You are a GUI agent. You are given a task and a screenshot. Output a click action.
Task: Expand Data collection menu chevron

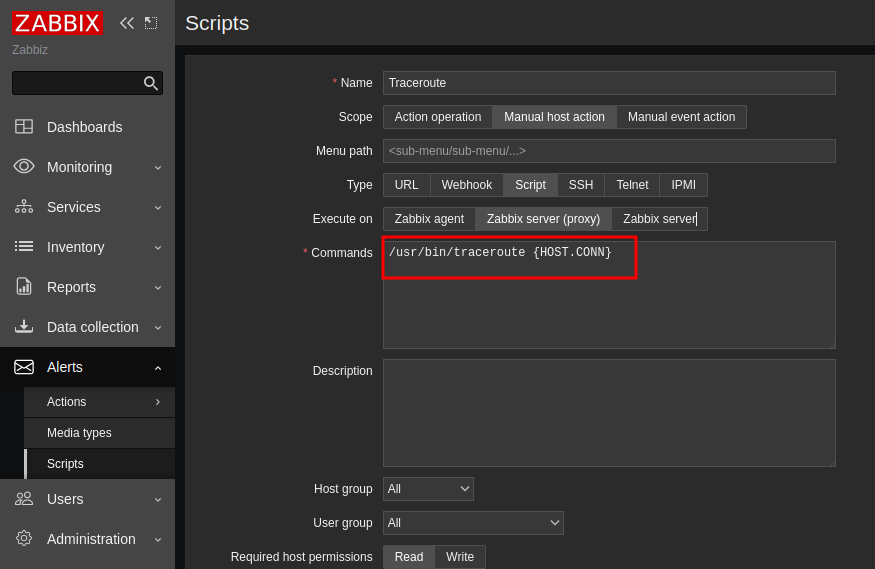158,327
